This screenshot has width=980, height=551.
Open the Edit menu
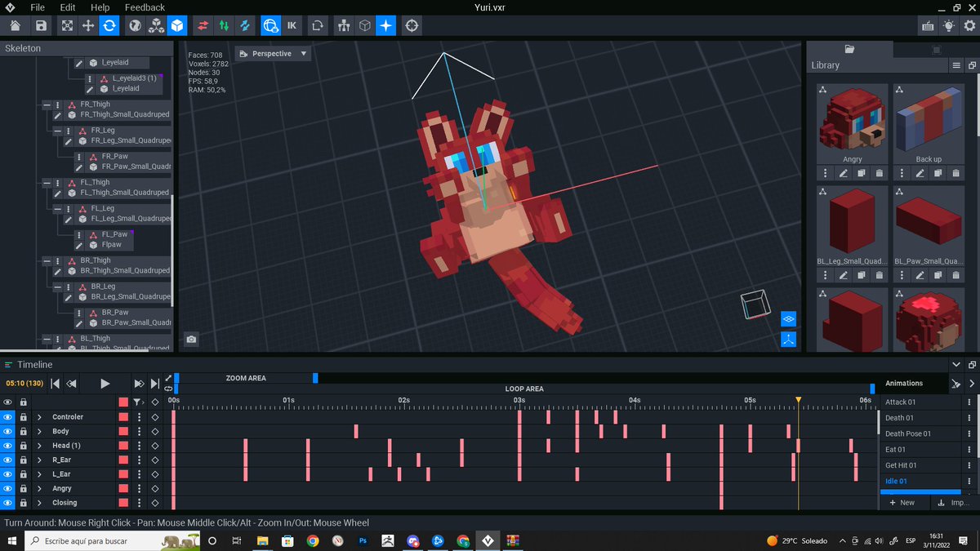(68, 7)
